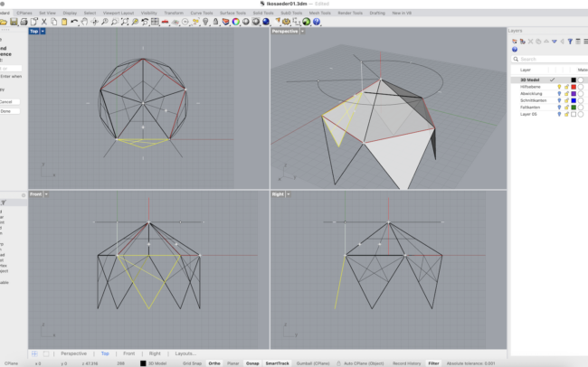Click the Print icon in toolbar

click(x=24, y=22)
